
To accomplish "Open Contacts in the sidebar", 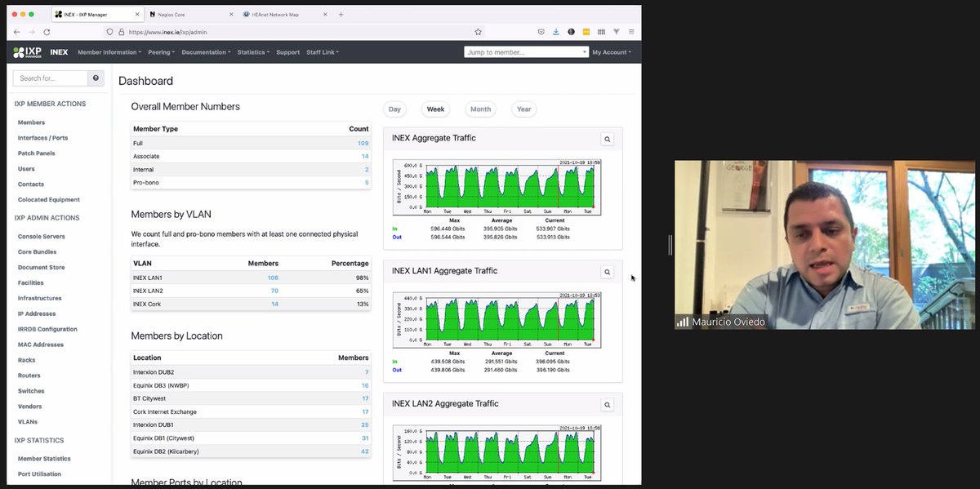I will (x=31, y=184).
